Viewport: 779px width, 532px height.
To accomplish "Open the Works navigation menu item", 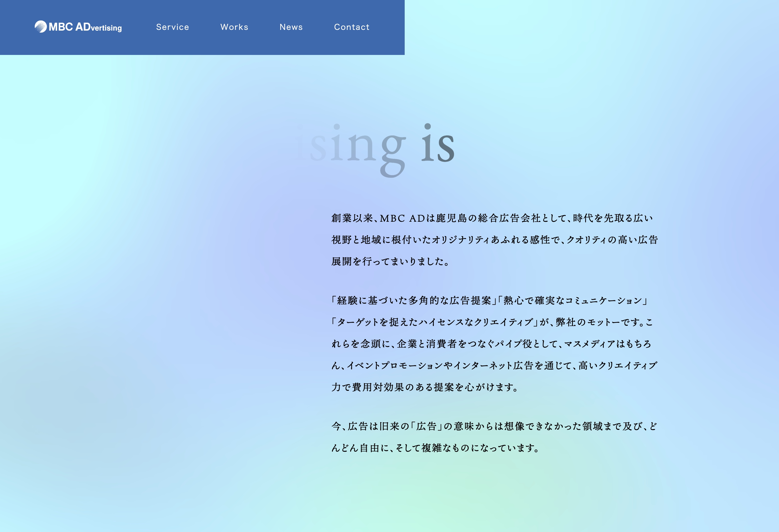I will tap(234, 27).
